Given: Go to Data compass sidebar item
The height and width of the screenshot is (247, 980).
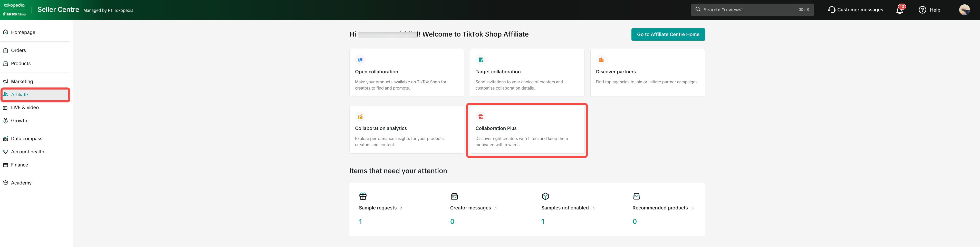Looking at the screenshot, I should coord(26,139).
